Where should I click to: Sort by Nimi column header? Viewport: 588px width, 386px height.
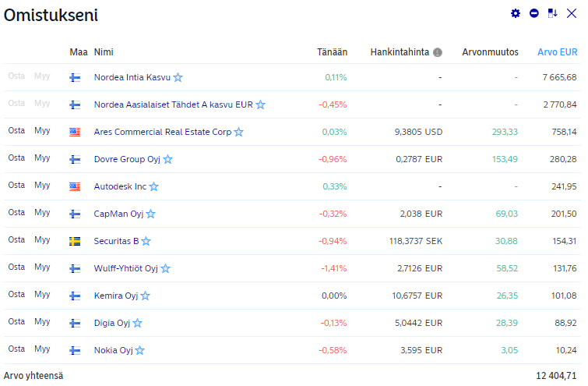(x=104, y=52)
